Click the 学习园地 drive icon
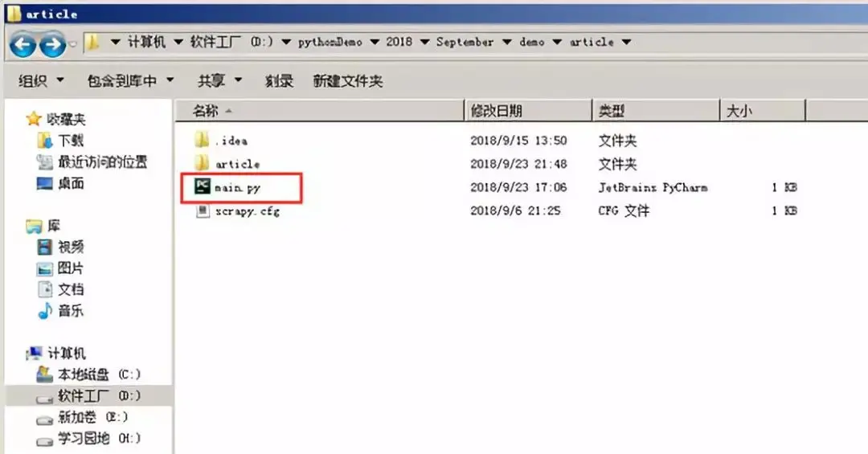This screenshot has width=868, height=454. (45, 441)
